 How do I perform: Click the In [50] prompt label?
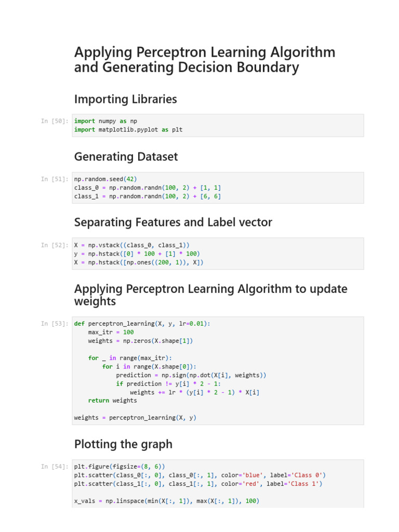click(x=55, y=121)
